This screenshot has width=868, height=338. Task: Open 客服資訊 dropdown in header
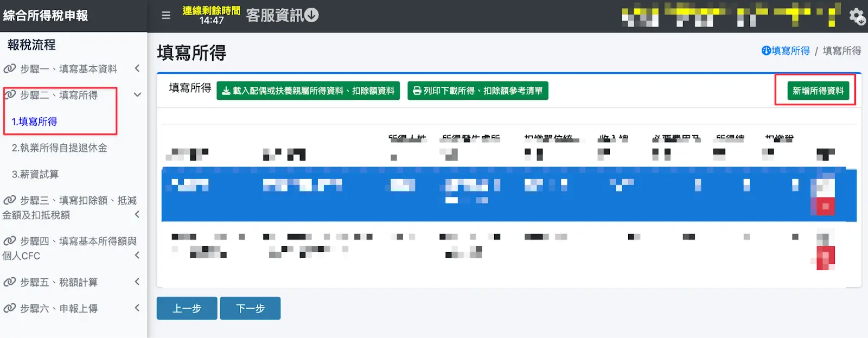pos(282,15)
